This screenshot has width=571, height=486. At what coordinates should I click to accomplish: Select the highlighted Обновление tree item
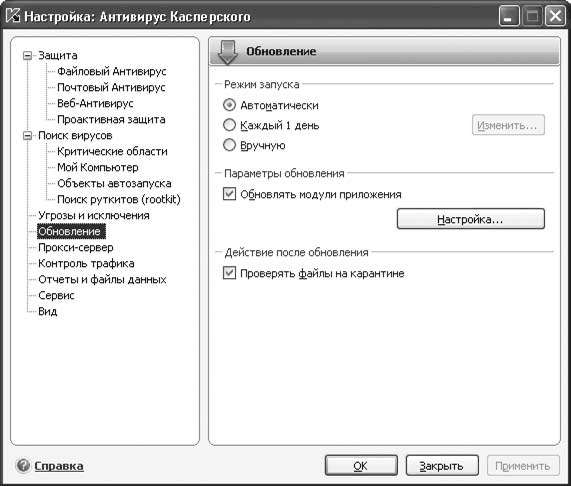[71, 232]
